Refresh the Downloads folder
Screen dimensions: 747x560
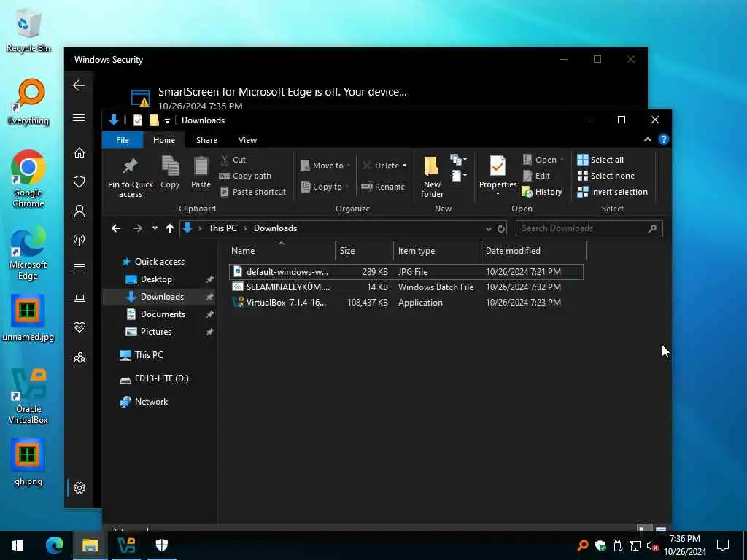[501, 228]
